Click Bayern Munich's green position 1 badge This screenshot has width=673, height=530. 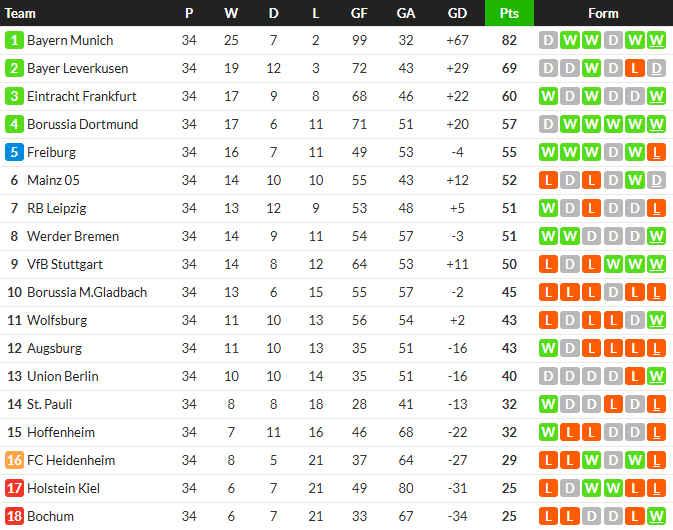(x=14, y=41)
